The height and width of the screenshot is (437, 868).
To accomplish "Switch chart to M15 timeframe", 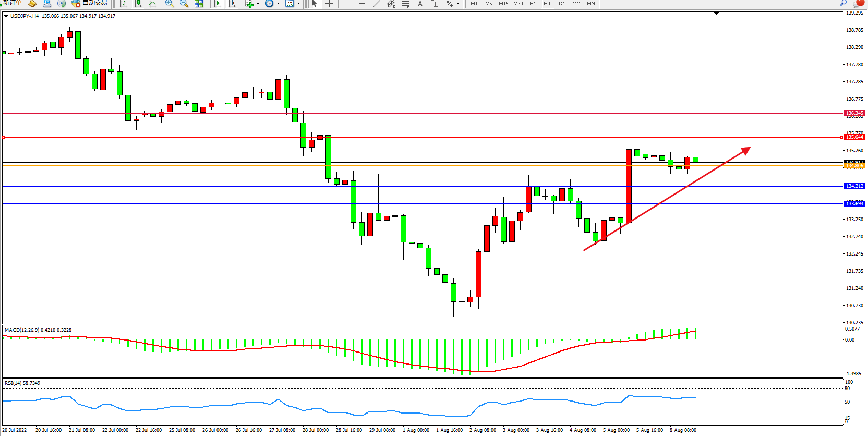I will click(503, 4).
